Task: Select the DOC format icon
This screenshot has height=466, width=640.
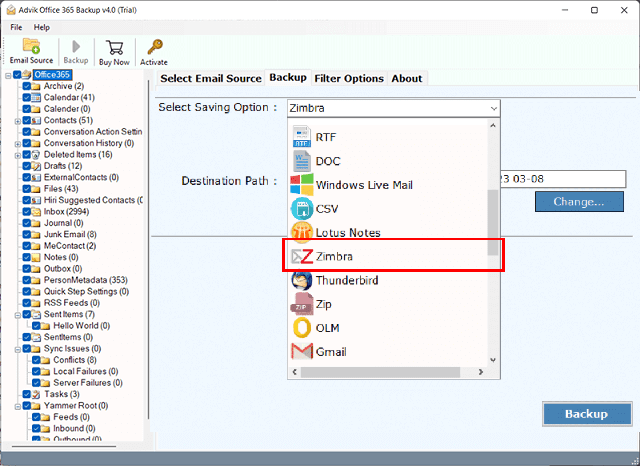Action: 302,161
